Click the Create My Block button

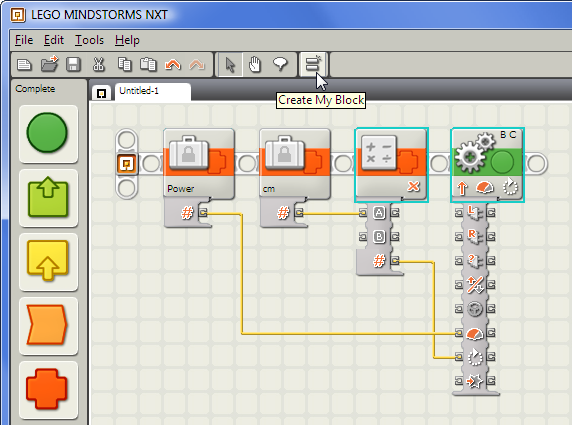coord(313,64)
